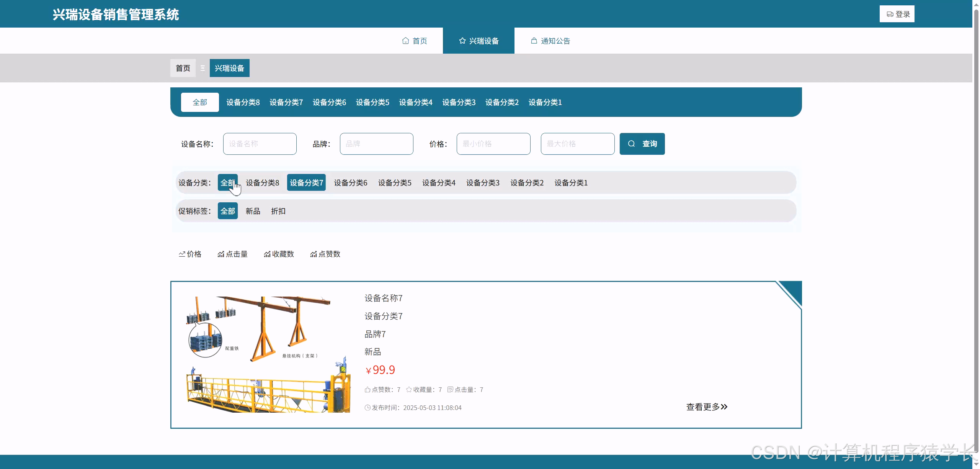The image size is (980, 469).
Task: Click the home icon beside 首页 in the navigation bar
Action: (x=405, y=41)
